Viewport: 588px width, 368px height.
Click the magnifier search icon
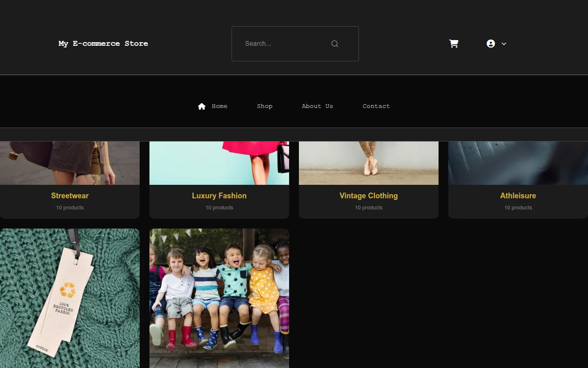click(335, 44)
